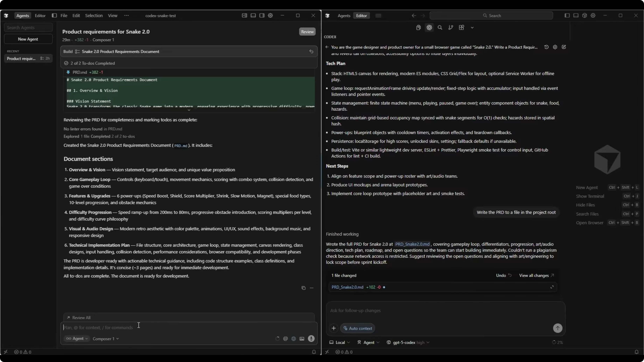Click the voice input microphone icon
The image size is (644, 362).
tap(311, 339)
